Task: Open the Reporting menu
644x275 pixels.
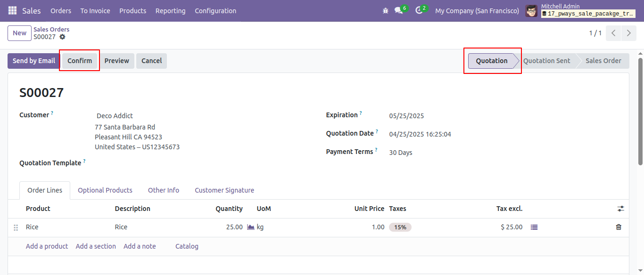Action: [170, 10]
